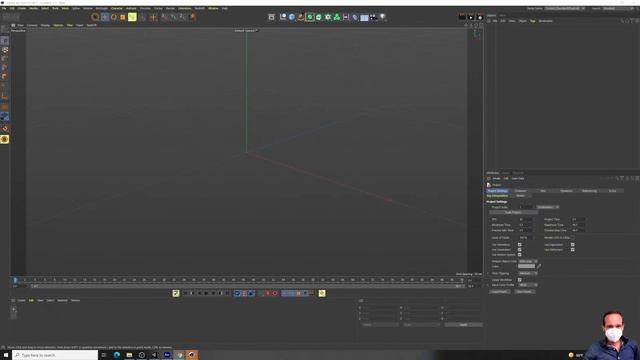Select the Spline Pen tool icon
This screenshot has width=640, height=360.
click(301, 17)
